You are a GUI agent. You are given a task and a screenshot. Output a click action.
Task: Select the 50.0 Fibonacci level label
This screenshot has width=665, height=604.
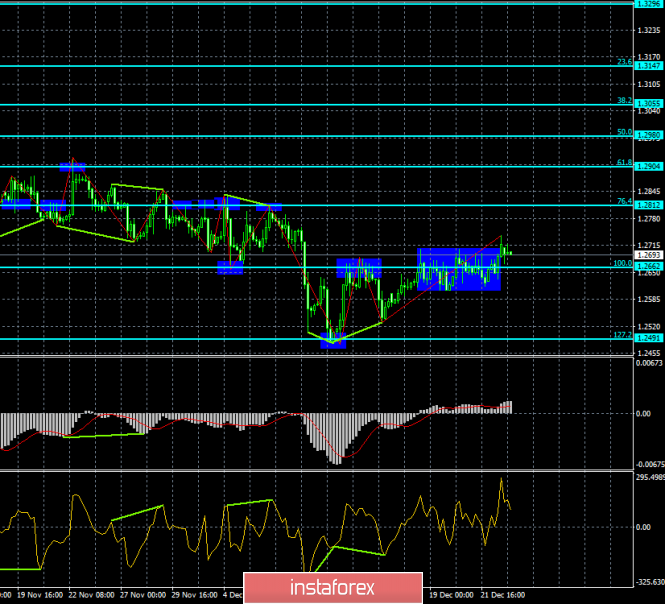point(624,132)
